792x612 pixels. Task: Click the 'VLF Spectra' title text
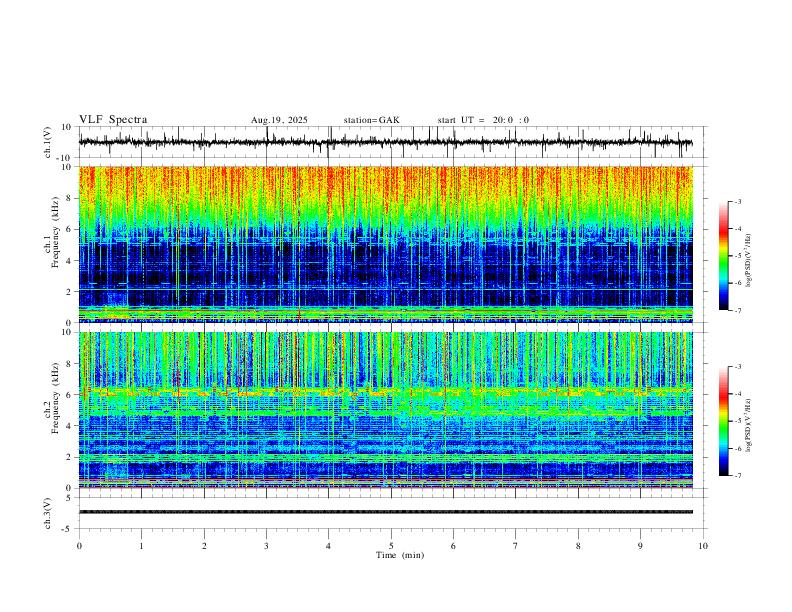tap(113, 120)
